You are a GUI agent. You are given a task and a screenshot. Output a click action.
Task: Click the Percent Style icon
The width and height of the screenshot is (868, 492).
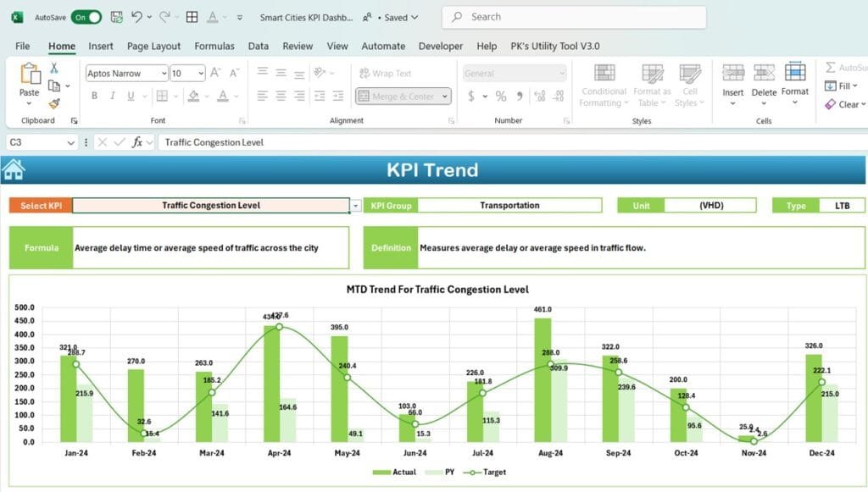point(501,96)
